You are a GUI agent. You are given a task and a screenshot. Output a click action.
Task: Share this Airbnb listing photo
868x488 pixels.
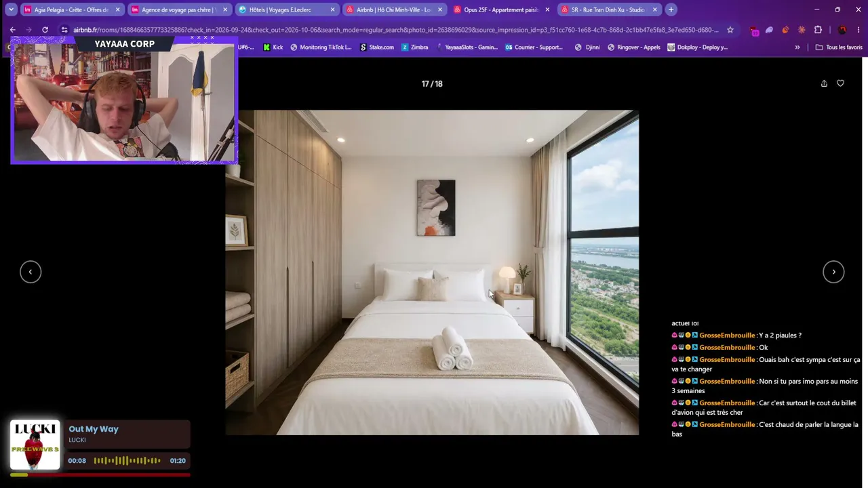click(824, 83)
